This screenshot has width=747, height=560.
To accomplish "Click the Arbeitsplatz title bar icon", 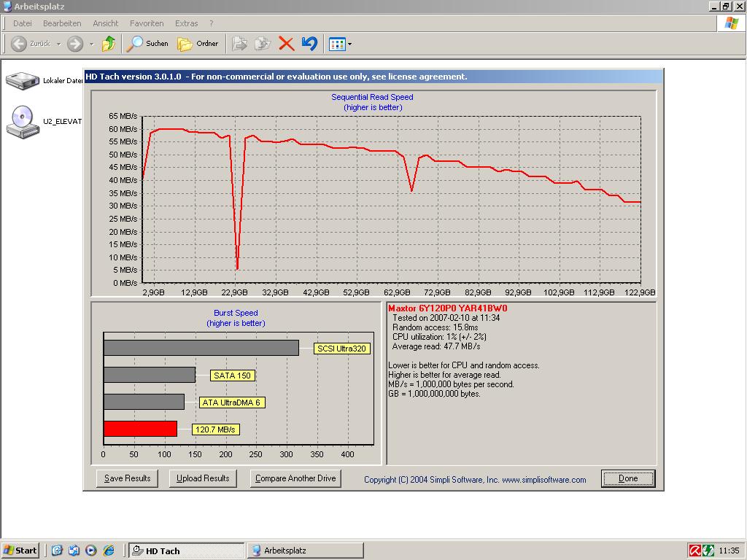I will (x=7, y=6).
